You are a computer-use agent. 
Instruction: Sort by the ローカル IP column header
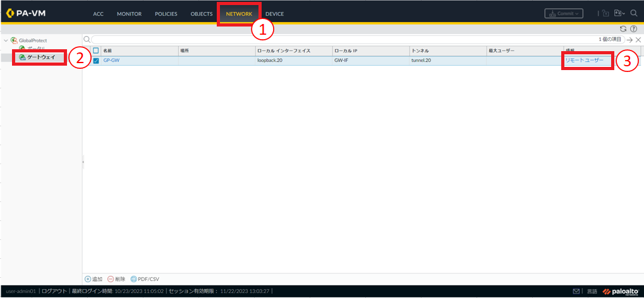coord(371,51)
